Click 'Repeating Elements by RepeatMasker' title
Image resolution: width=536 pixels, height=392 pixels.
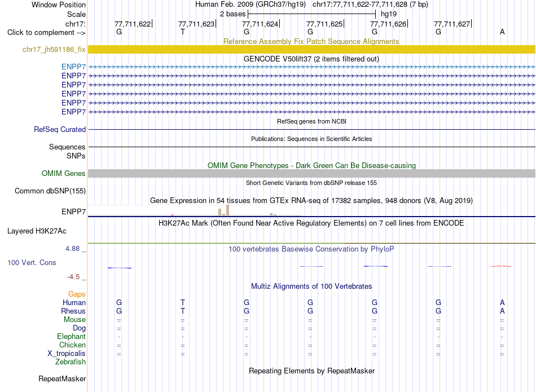312,371
